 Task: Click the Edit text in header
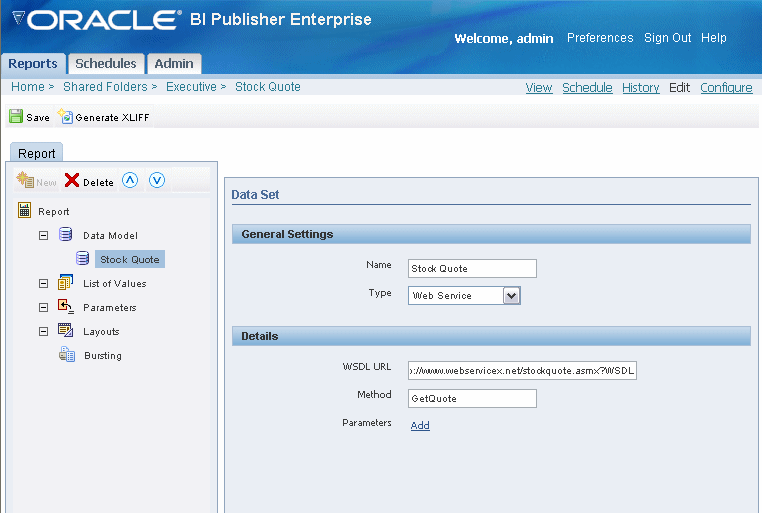(679, 87)
